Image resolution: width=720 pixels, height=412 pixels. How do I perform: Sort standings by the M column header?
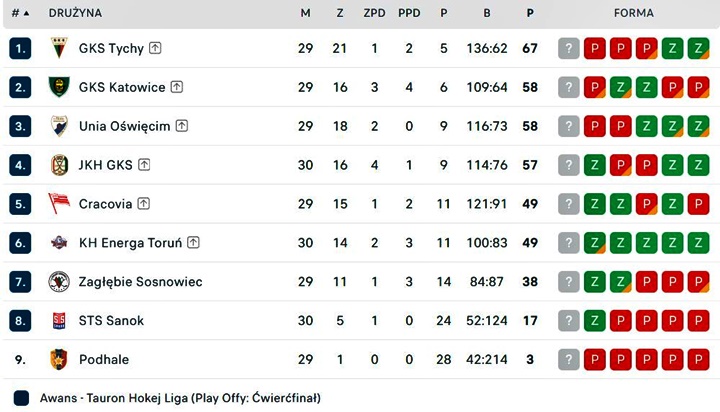pyautogui.click(x=305, y=13)
